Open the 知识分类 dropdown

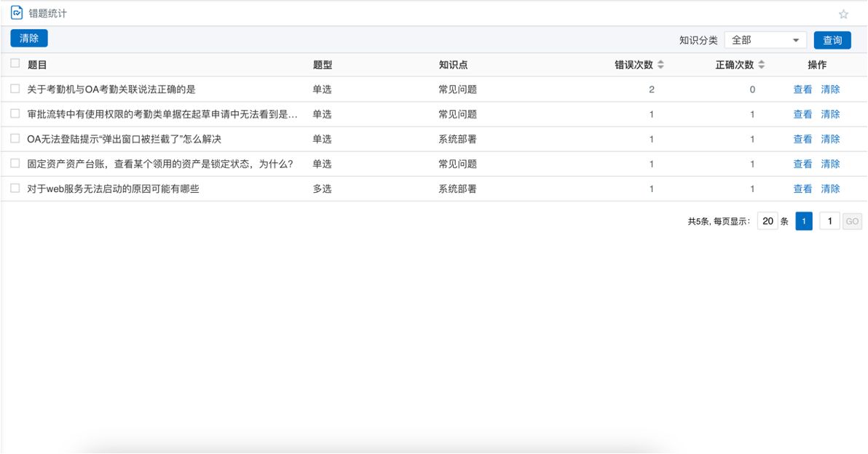[x=765, y=40]
